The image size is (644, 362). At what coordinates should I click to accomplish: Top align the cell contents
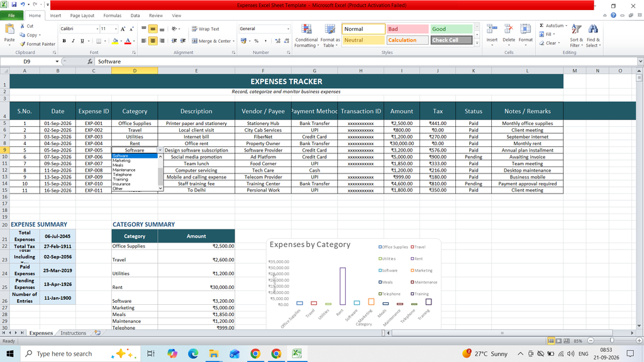pyautogui.click(x=144, y=29)
